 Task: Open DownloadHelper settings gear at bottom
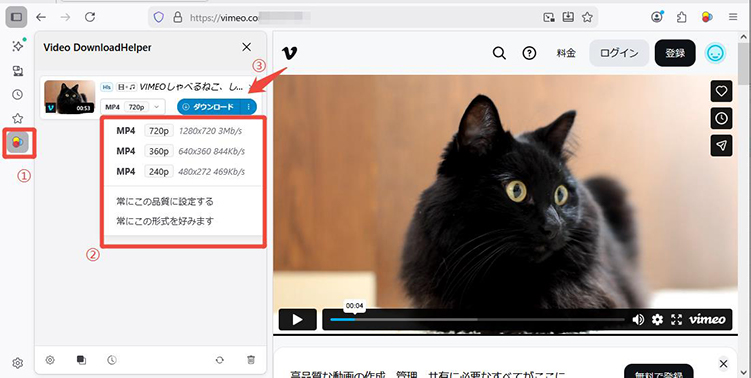coord(50,360)
